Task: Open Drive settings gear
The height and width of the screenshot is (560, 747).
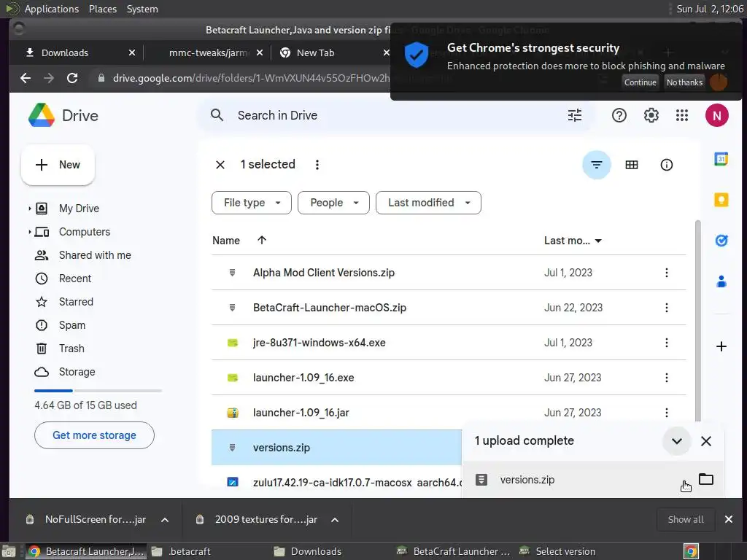Action: pos(651,115)
